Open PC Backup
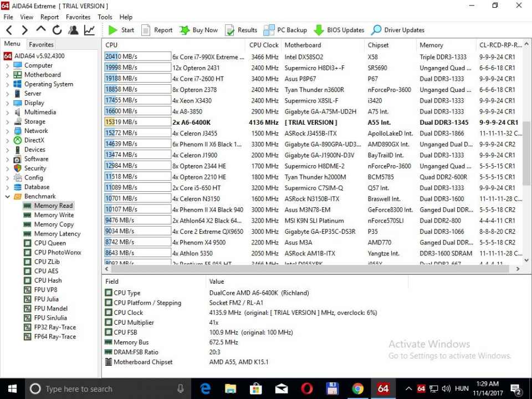 click(285, 30)
